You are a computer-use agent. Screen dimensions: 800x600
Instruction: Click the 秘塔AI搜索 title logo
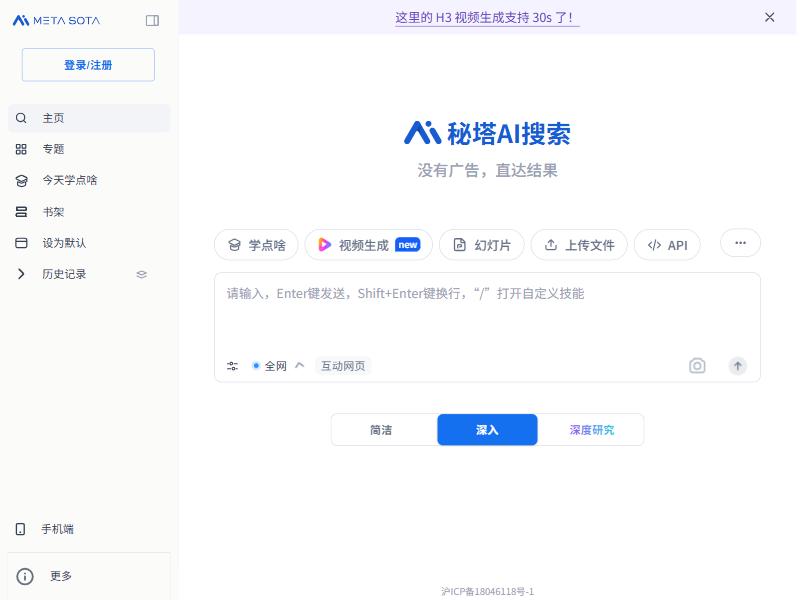tap(487, 133)
